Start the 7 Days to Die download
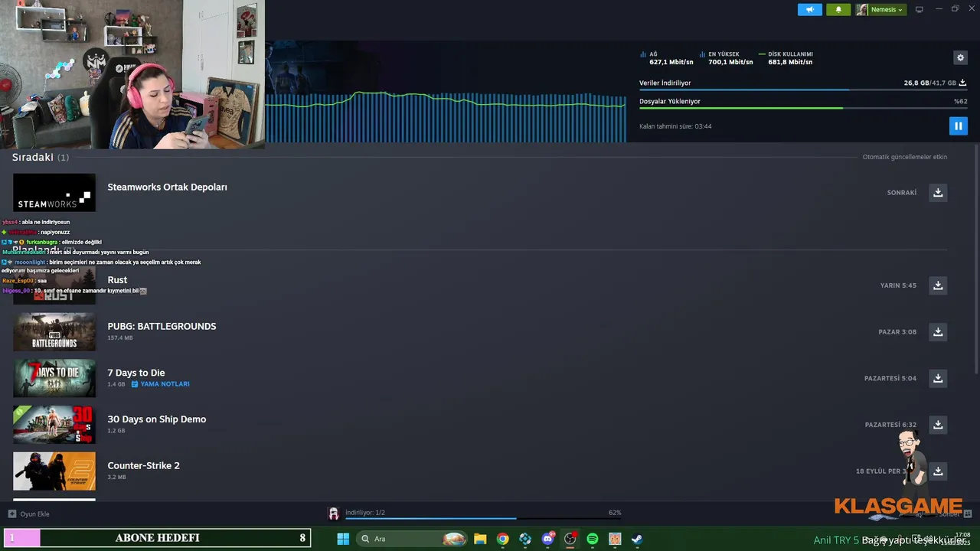 pyautogui.click(x=938, y=378)
